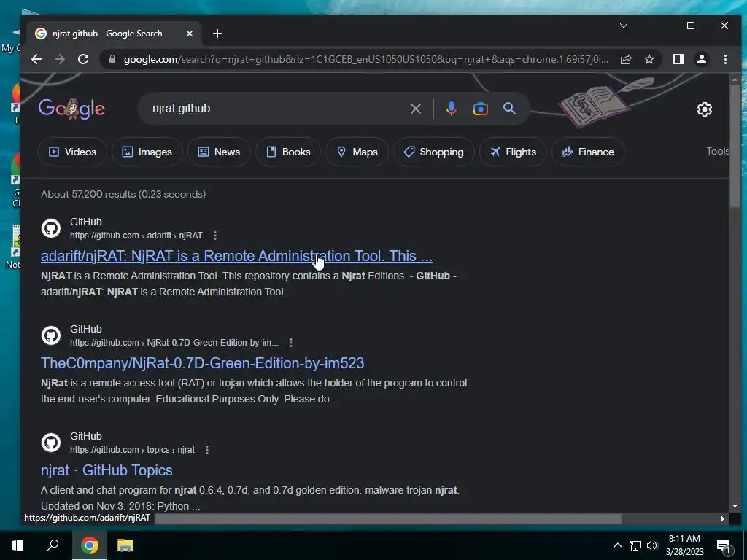Screen dimensions: 747x560
Task: Open the adarift/njRAT result link
Action: pyautogui.click(x=236, y=256)
